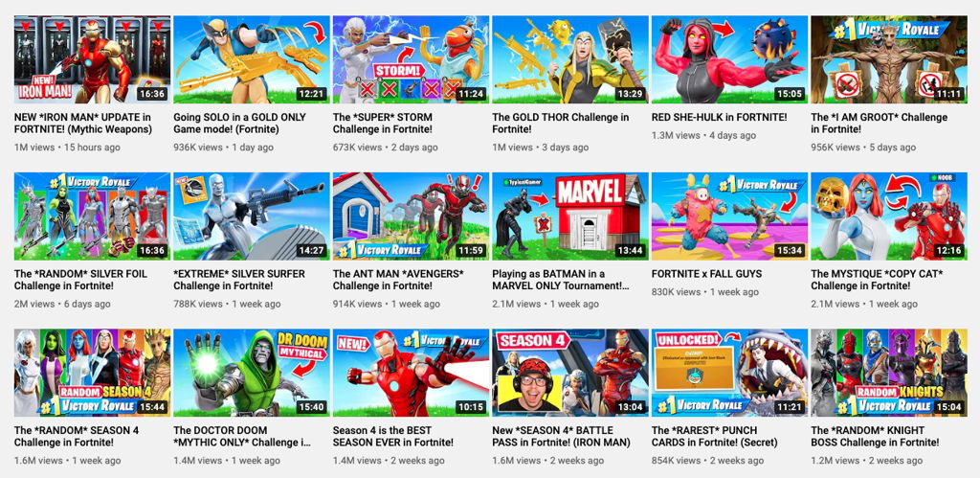Open The *RANDOM* SEASON 4 Challenge thumbnail

point(92,373)
